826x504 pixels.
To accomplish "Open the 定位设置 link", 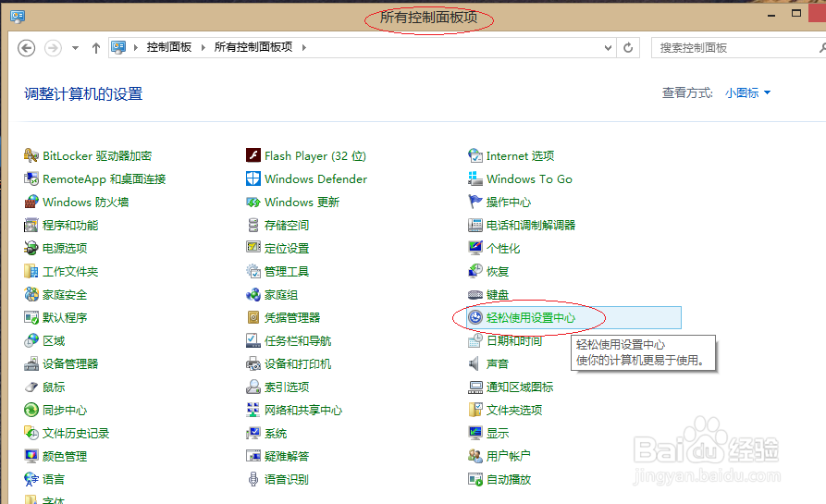I will [287, 249].
